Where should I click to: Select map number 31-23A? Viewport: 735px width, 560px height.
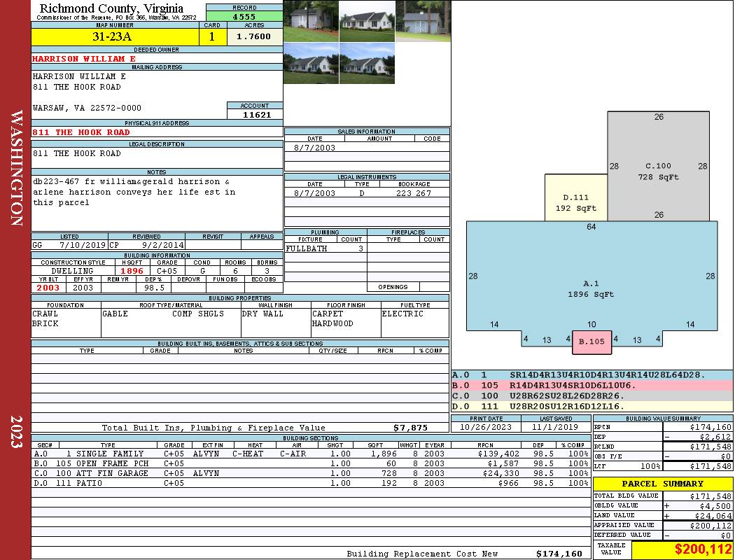click(111, 36)
